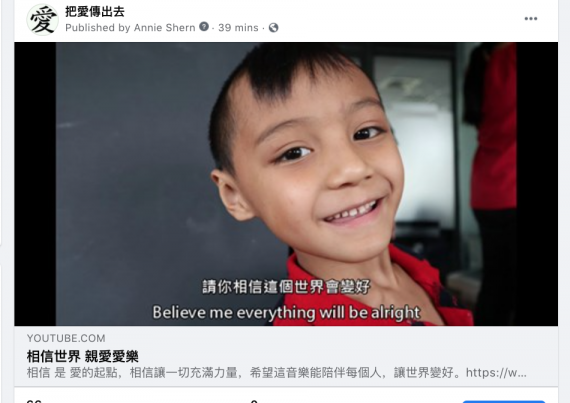Image resolution: width=570 pixels, height=403 pixels.
Task: Click the blue button at bottom right
Action: [504, 402]
